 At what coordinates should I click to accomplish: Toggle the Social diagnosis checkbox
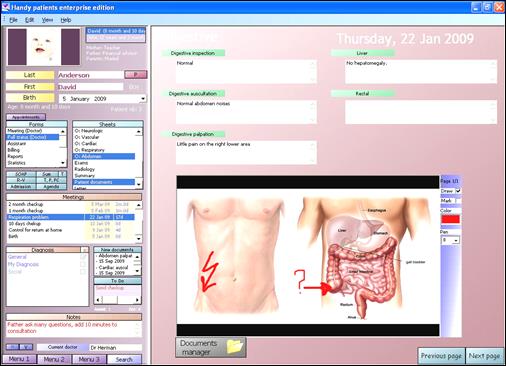(x=83, y=272)
